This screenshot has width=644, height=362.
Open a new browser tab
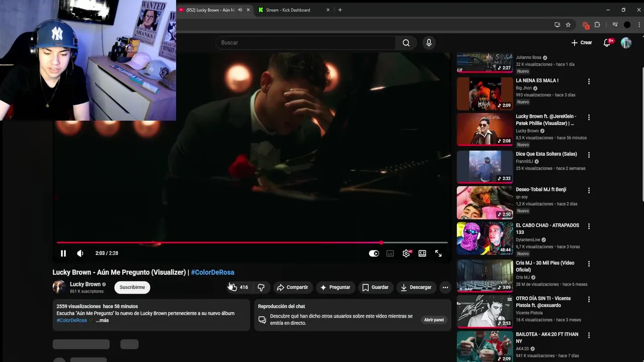340,10
